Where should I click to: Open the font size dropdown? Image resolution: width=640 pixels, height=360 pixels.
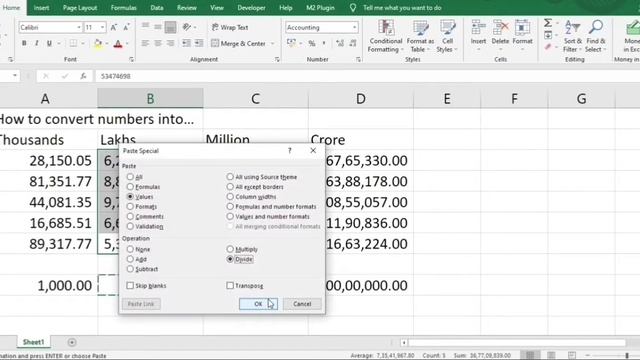tap(102, 27)
